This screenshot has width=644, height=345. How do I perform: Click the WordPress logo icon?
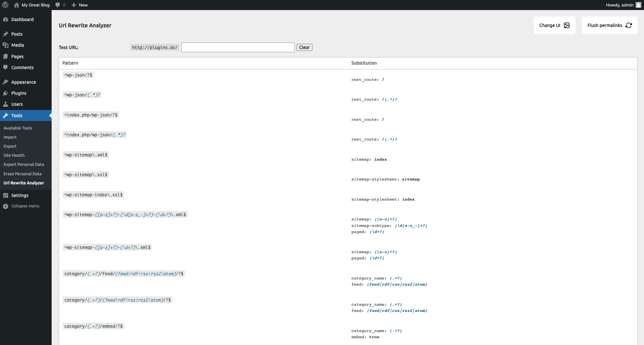[5, 5]
